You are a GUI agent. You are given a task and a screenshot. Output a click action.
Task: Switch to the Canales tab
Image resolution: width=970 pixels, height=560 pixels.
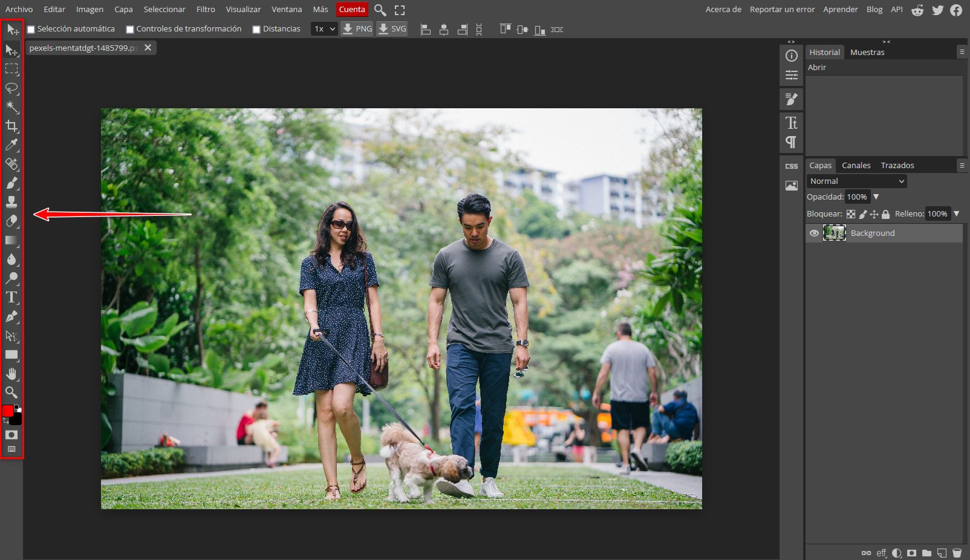(856, 165)
